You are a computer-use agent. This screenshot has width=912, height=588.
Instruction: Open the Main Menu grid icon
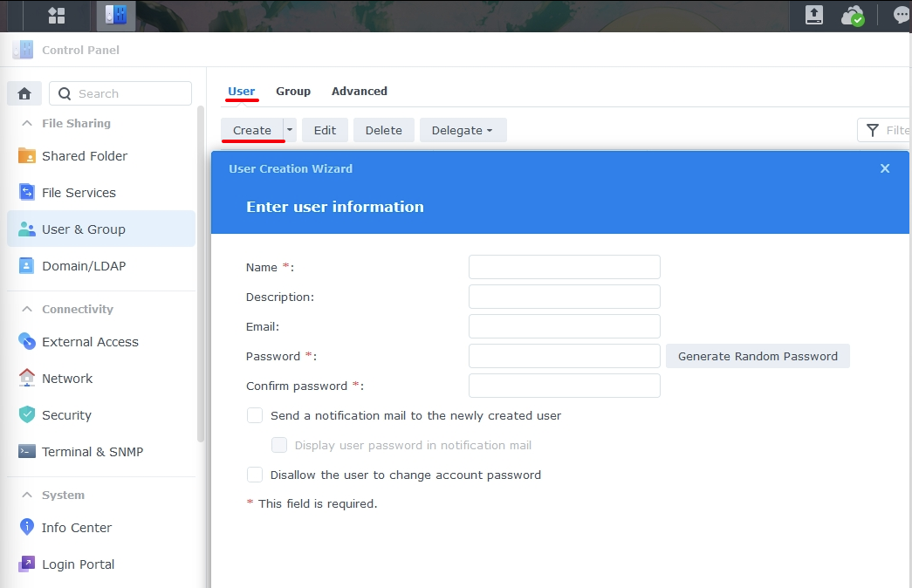click(x=57, y=15)
